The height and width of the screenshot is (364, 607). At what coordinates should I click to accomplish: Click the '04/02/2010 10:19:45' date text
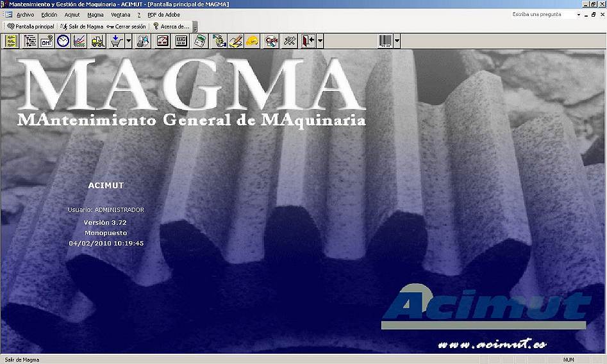pyautogui.click(x=106, y=243)
